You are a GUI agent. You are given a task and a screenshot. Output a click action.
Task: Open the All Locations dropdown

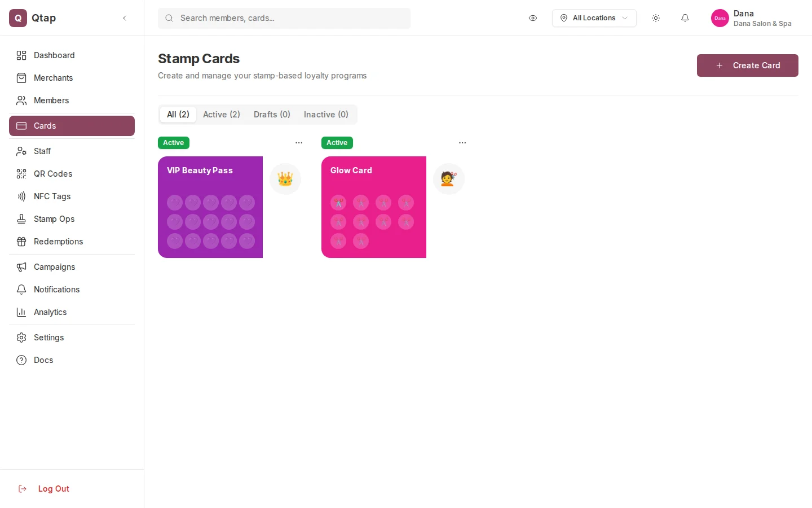point(594,18)
